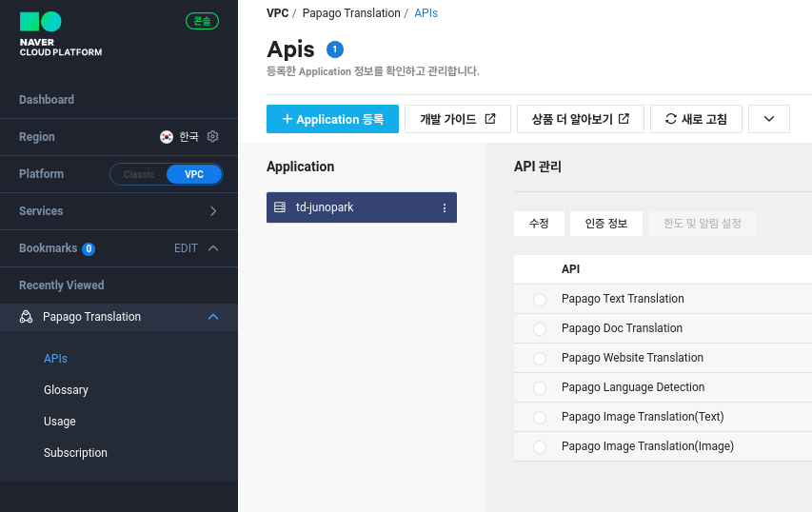Open region settings gear icon

pyautogui.click(x=213, y=136)
